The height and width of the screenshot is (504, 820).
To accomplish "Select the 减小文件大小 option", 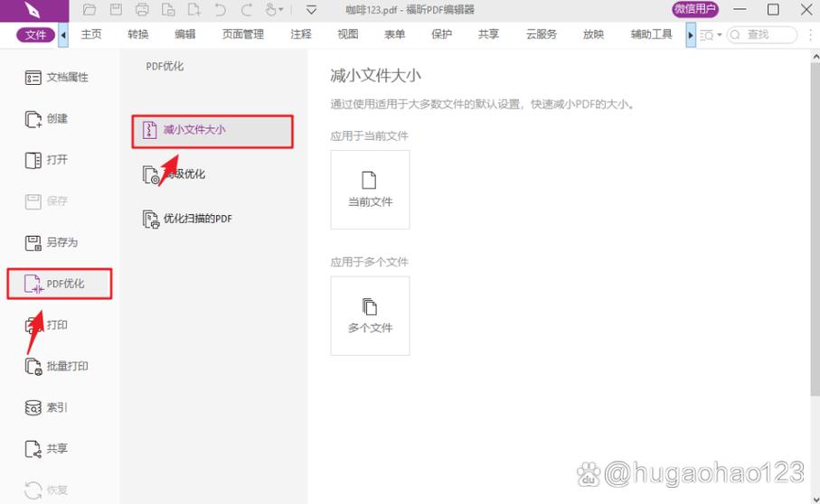I will (212, 131).
